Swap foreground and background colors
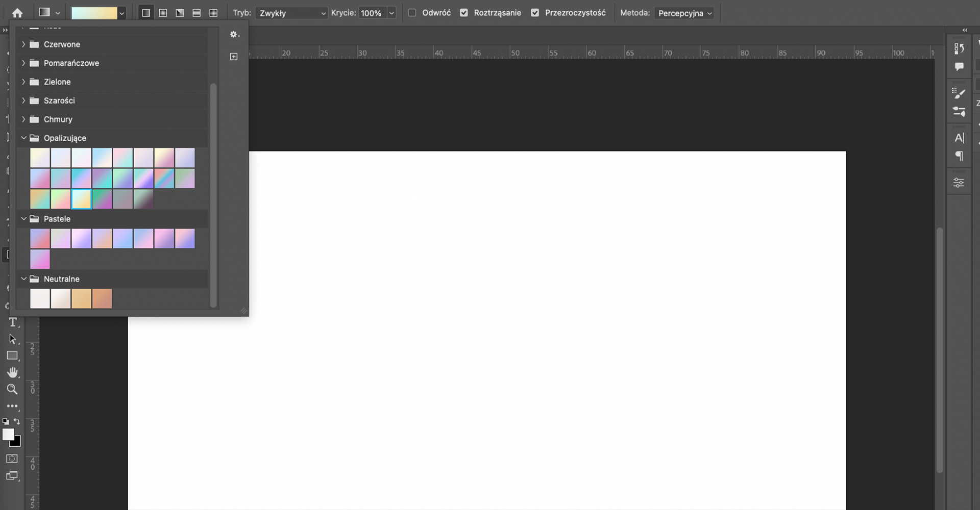This screenshot has width=980, height=510. click(17, 421)
